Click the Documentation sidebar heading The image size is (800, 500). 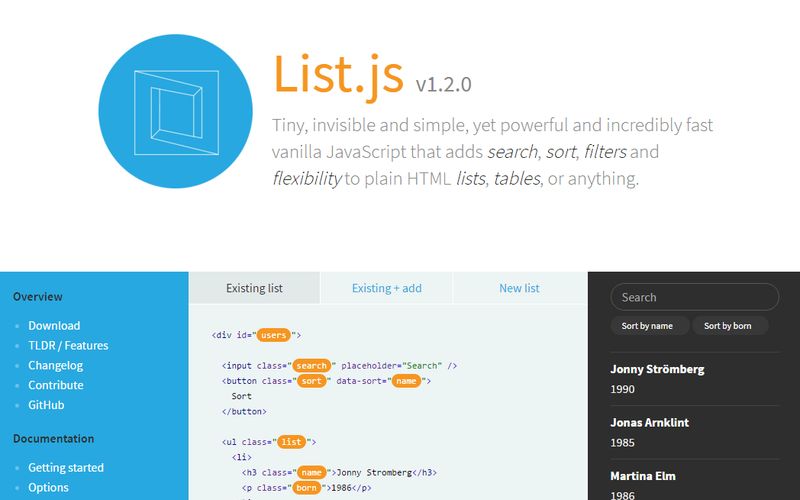54,439
